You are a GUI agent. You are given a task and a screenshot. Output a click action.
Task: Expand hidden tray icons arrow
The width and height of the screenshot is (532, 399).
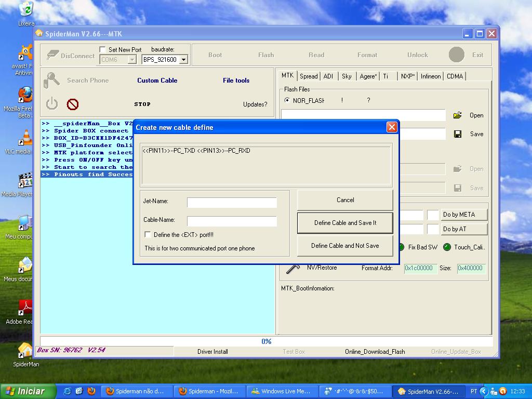(x=484, y=391)
